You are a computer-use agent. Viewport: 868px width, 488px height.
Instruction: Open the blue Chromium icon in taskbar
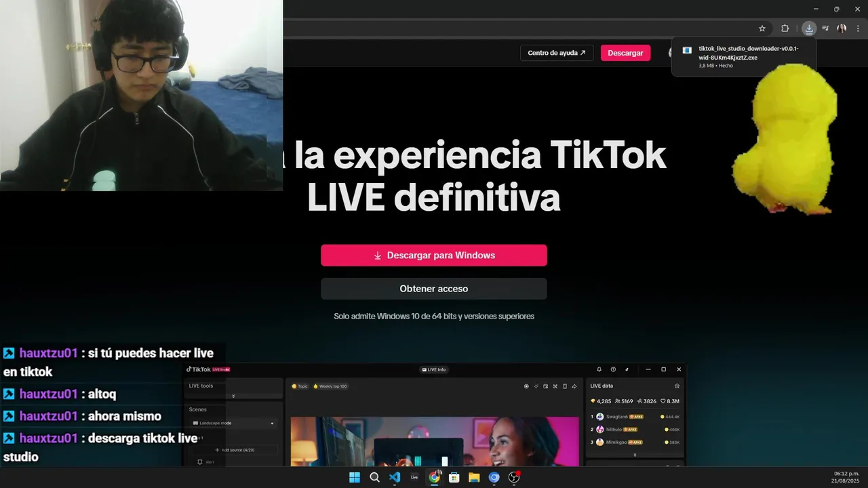(x=494, y=477)
